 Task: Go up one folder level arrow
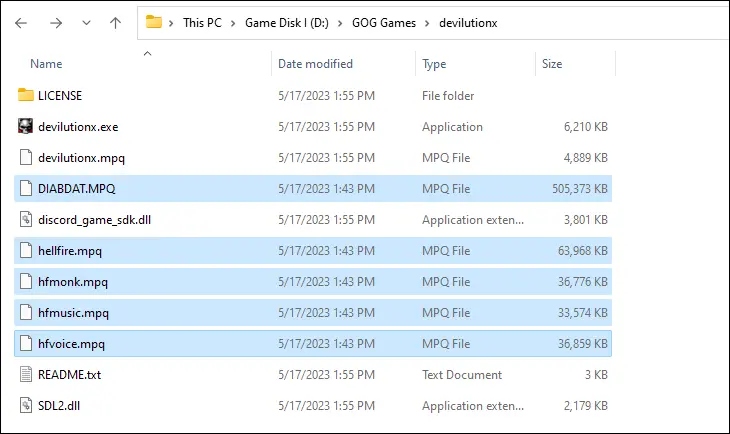tap(115, 23)
